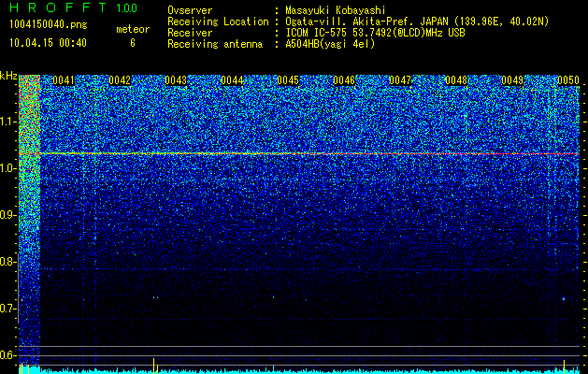Click the 0.8 kHz axis label
This screenshot has width=588, height=374.
point(7,262)
